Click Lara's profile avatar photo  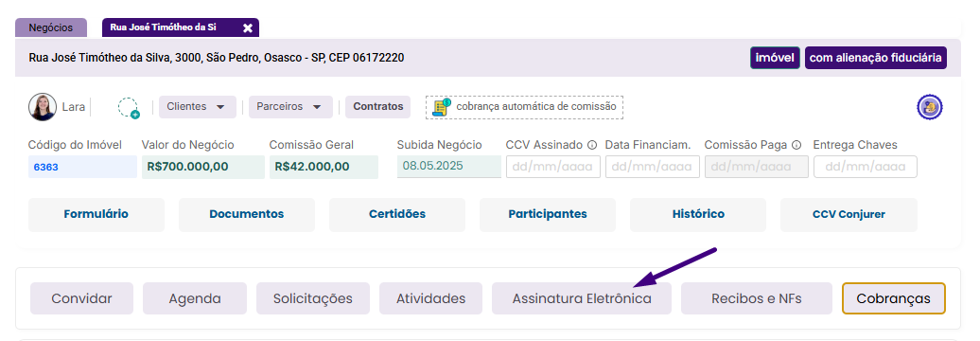[x=43, y=107]
